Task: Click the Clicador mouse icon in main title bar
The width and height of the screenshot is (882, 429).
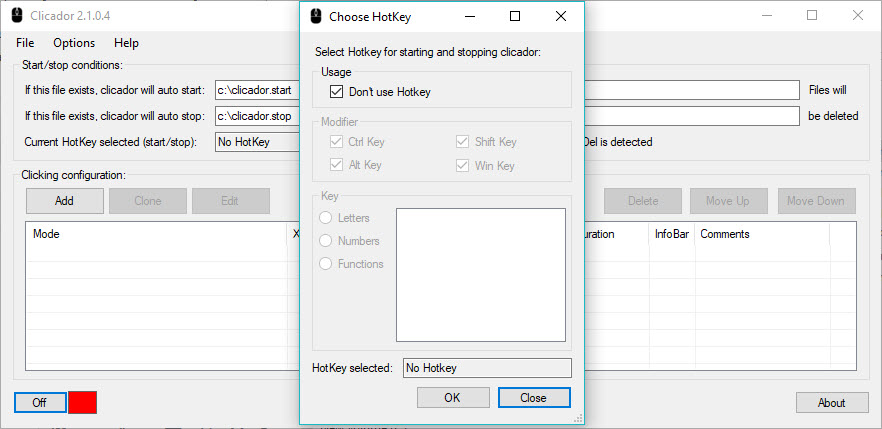Action: pos(17,15)
